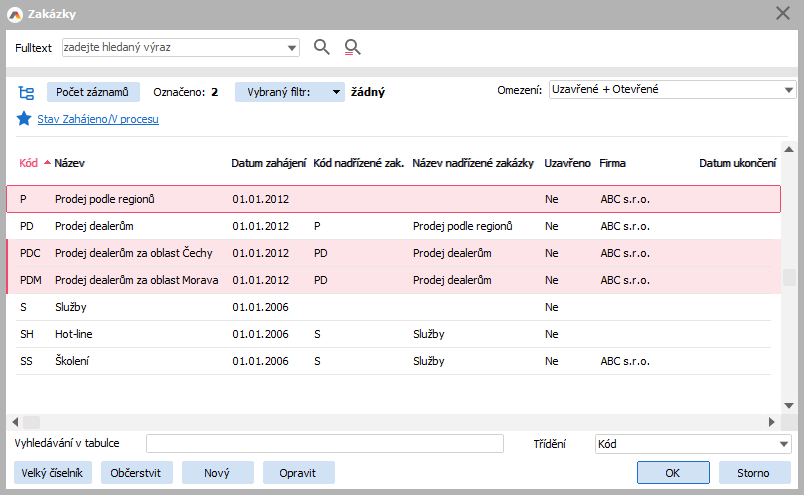The height and width of the screenshot is (495, 804).
Task: Click the Vyhledávání v tabulce input field
Action: click(325, 444)
